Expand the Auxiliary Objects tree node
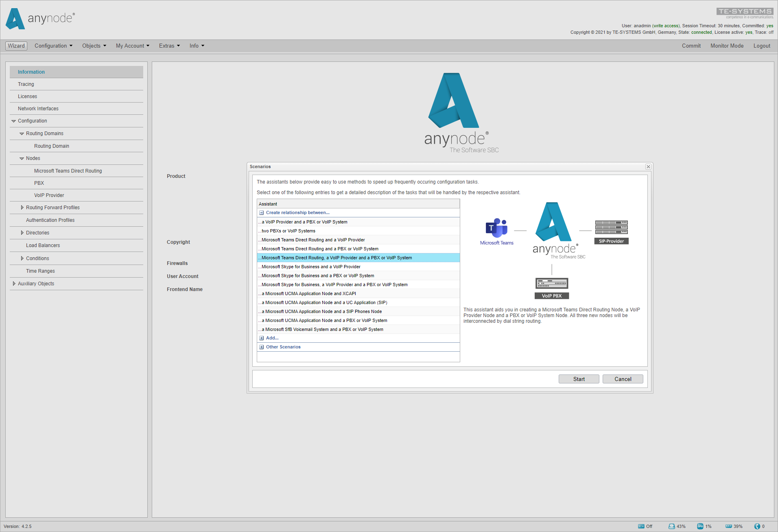Image resolution: width=778 pixels, height=532 pixels. point(14,284)
